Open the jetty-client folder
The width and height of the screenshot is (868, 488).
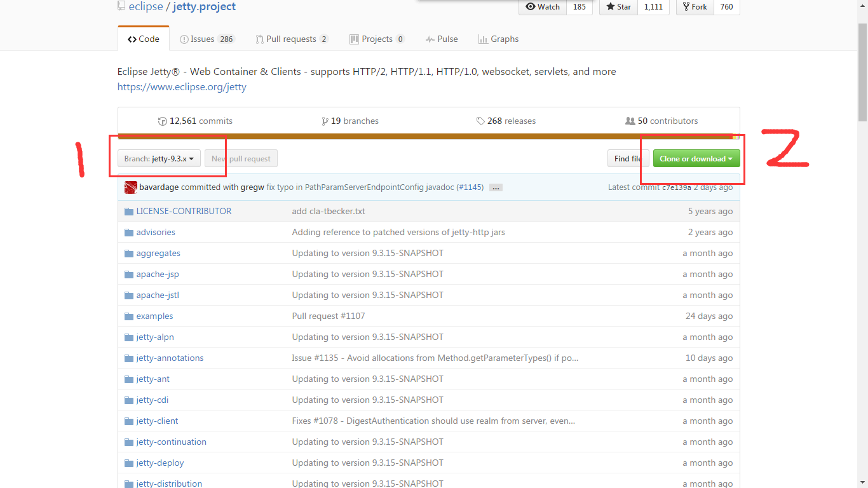point(157,421)
